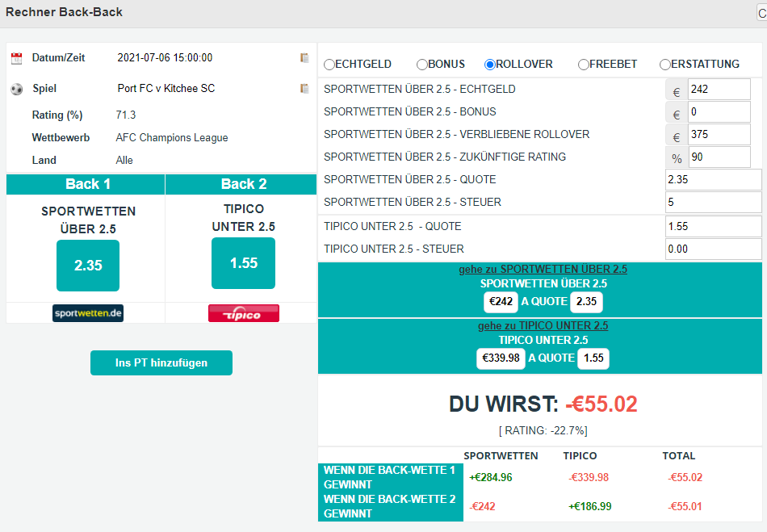Choose the ERSTATTUNG radio option

(x=665, y=65)
